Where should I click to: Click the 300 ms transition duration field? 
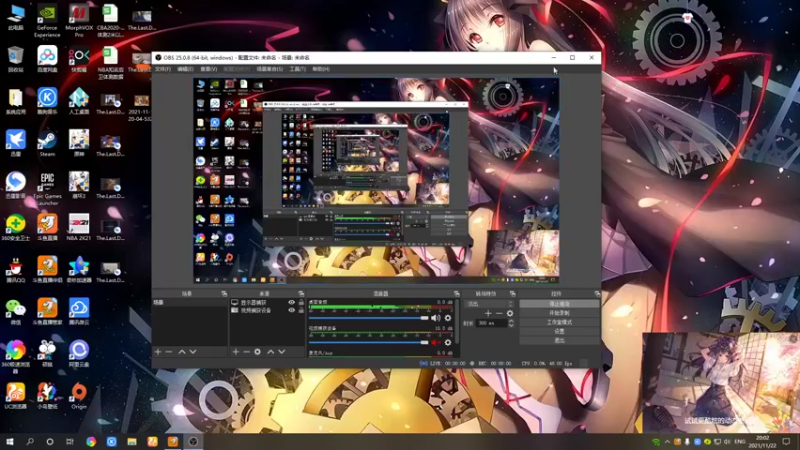click(x=491, y=323)
